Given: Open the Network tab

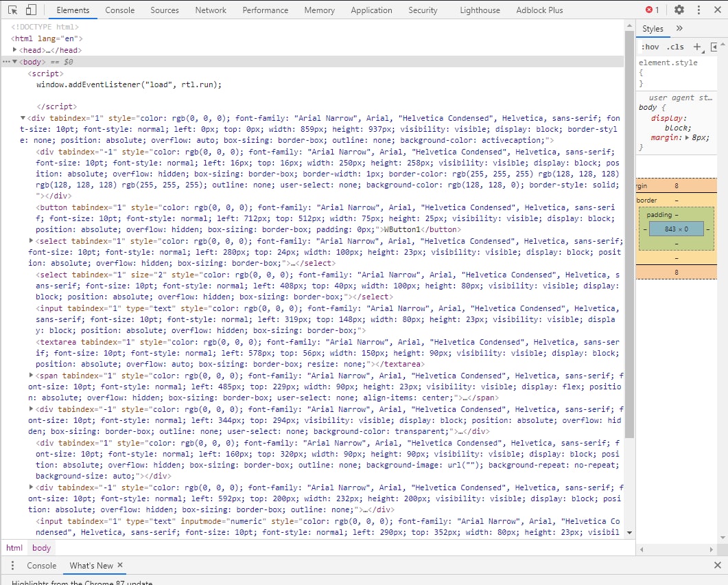Looking at the screenshot, I should (x=211, y=10).
